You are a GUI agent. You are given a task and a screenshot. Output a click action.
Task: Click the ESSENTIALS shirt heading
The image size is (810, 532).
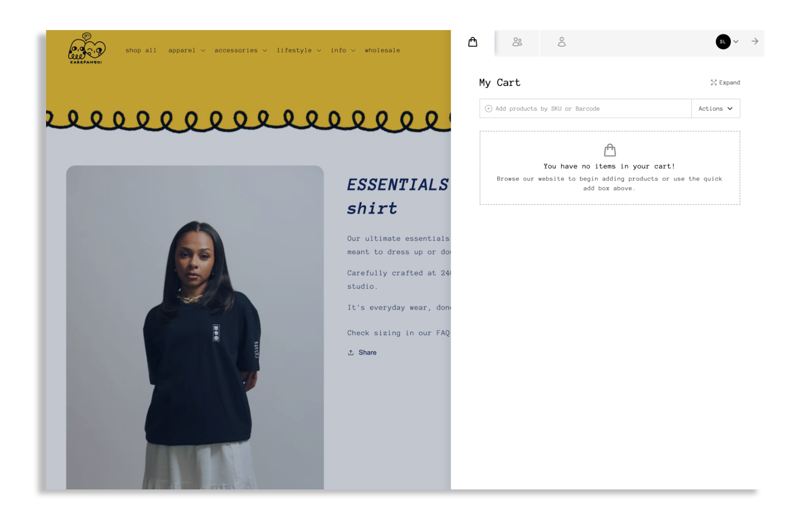tap(398, 196)
